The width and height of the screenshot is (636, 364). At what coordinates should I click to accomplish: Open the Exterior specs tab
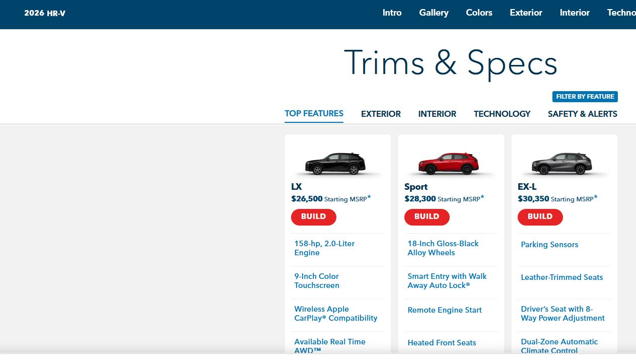381,114
